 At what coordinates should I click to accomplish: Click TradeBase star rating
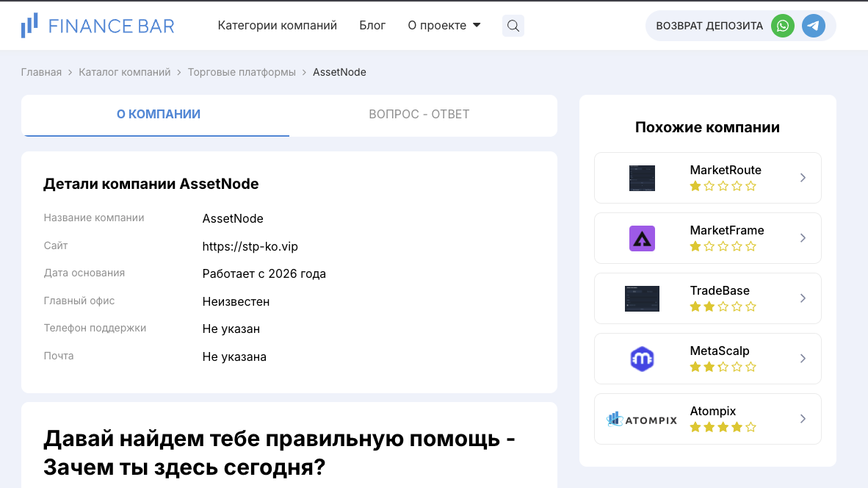(x=723, y=307)
